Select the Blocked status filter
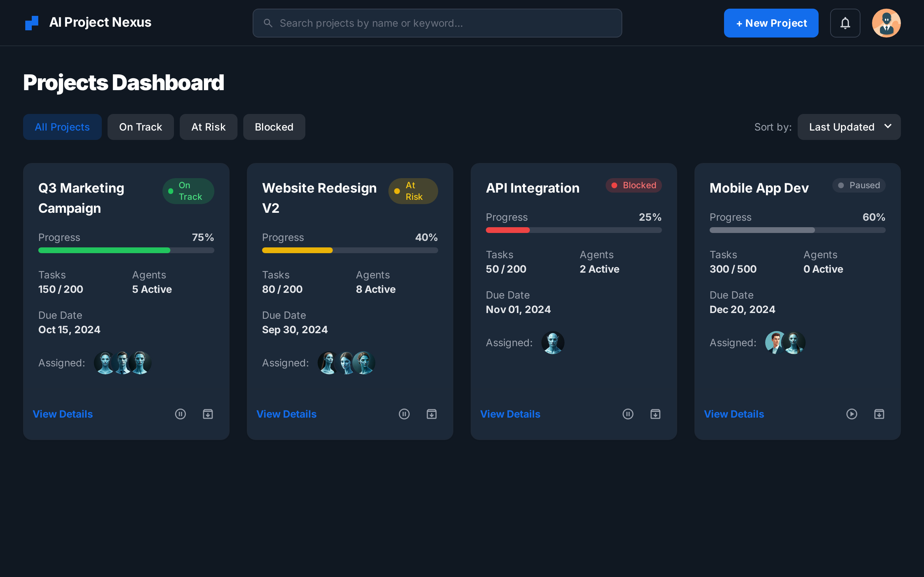 coord(274,127)
